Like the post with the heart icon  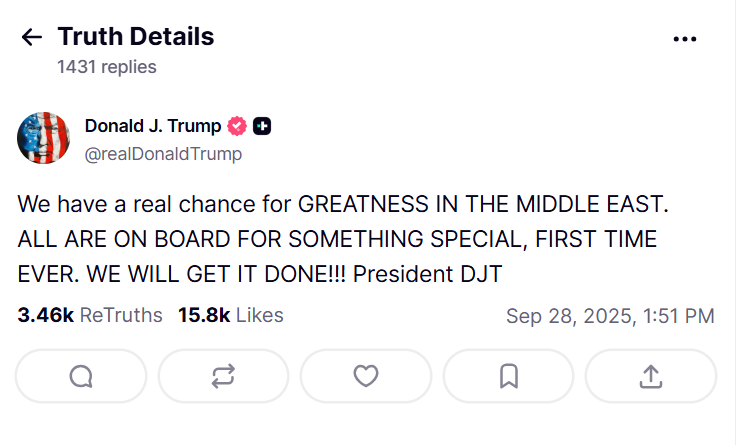click(366, 376)
